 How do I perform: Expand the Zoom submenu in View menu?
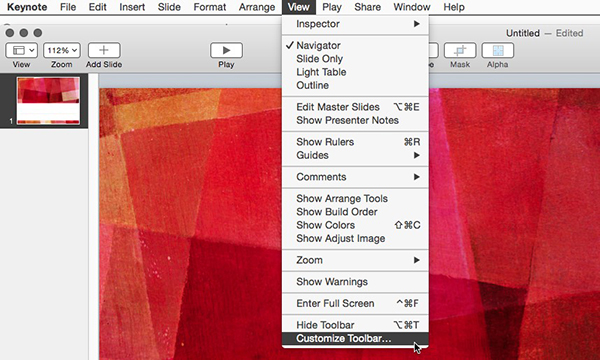355,260
